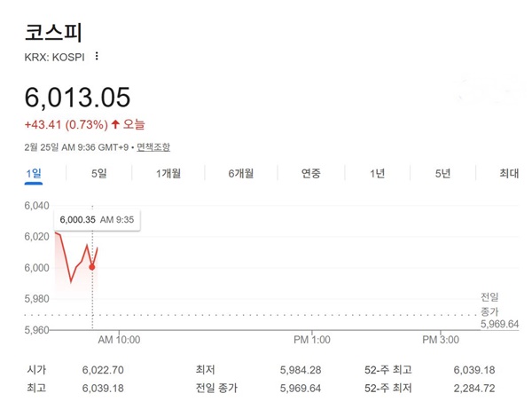Viewport: 532px width, 417px height.
Task: Click the PM 1:00 time axis label
Action: (x=311, y=340)
